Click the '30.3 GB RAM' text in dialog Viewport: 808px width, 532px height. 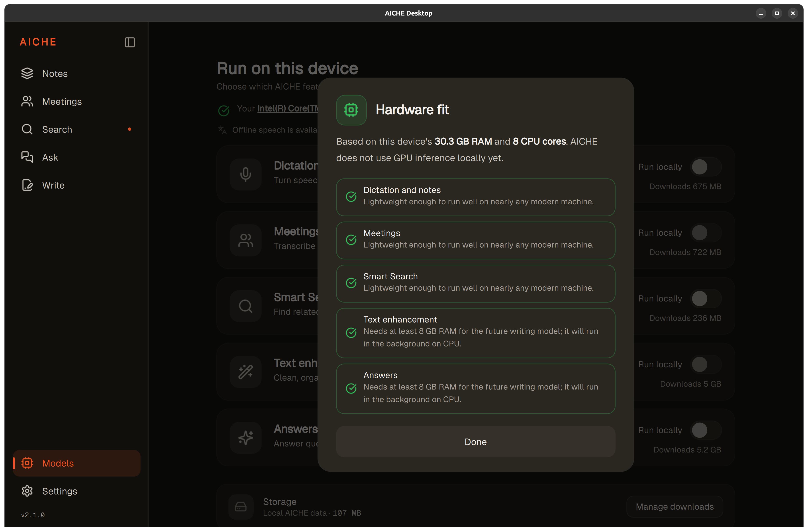[463, 141]
